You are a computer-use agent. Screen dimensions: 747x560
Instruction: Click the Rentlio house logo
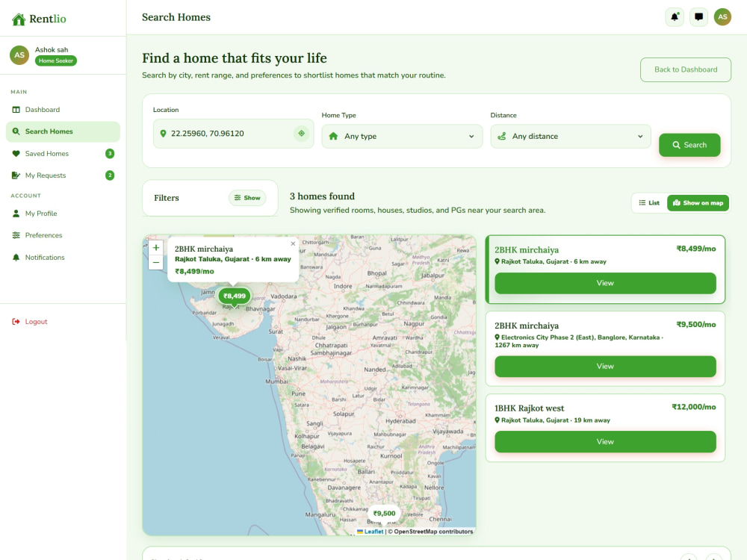coord(19,19)
